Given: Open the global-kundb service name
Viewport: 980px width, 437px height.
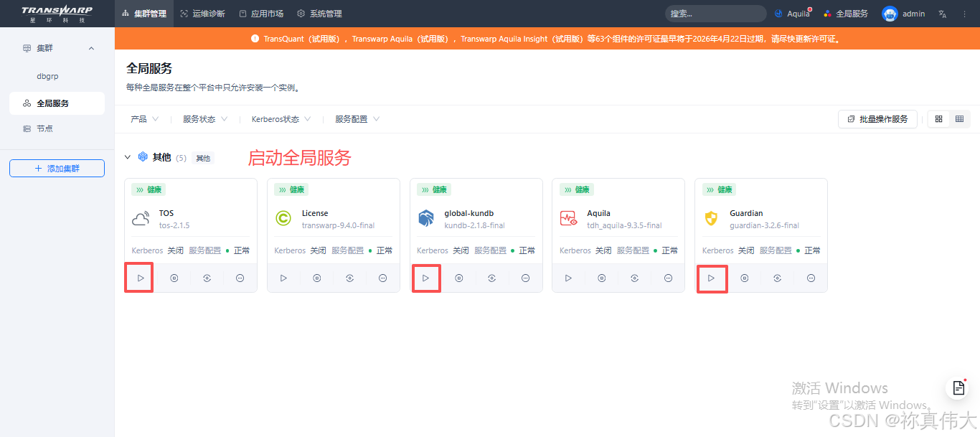Looking at the screenshot, I should [x=469, y=213].
